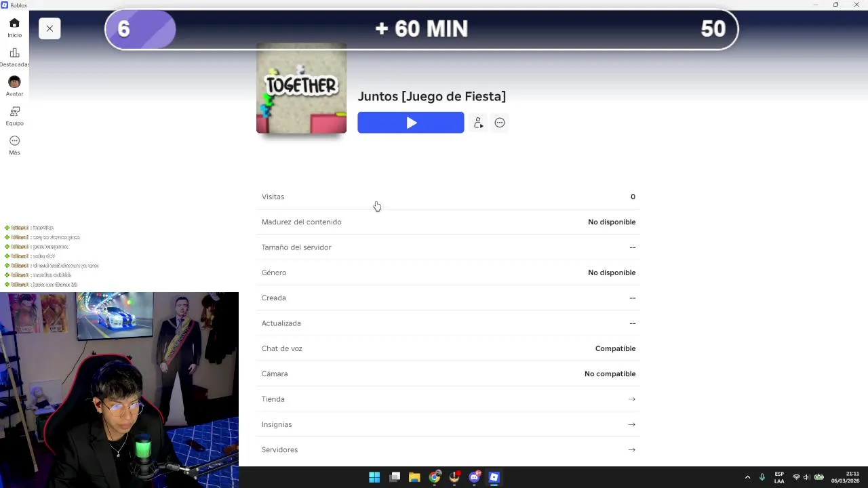868x488 pixels.
Task: Open the invite friends icon
Action: click(478, 123)
